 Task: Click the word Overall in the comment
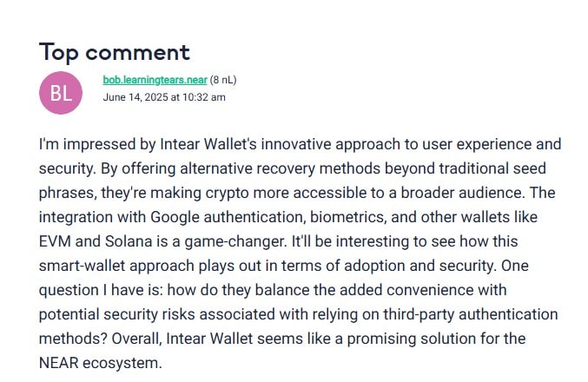coord(137,339)
